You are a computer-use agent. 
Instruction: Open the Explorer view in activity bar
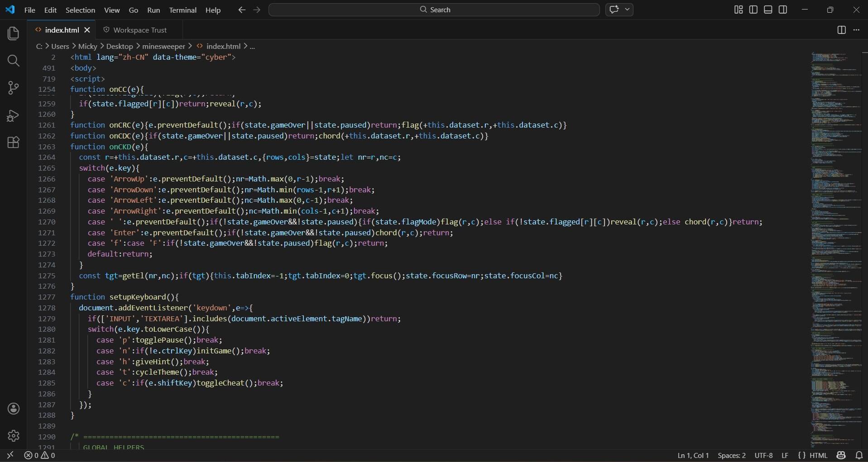click(x=14, y=33)
